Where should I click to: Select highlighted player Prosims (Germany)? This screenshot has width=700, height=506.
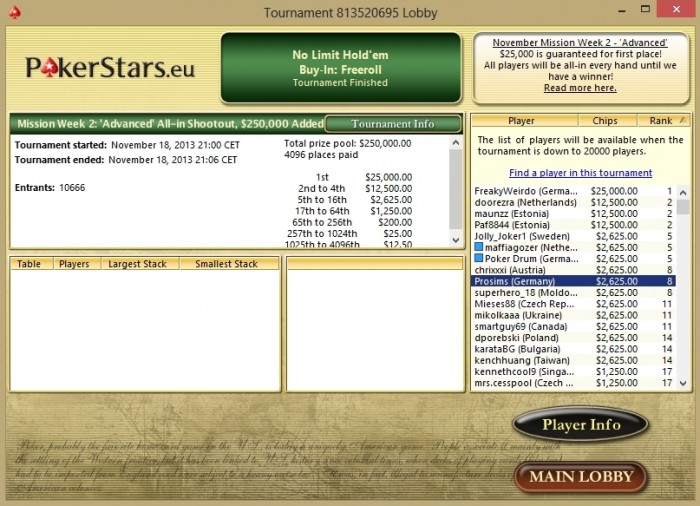573,281
